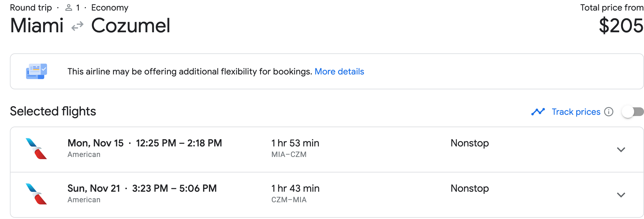The height and width of the screenshot is (219, 644).
Task: Expand the Sun, Nov 21 flight details
Action: click(621, 195)
